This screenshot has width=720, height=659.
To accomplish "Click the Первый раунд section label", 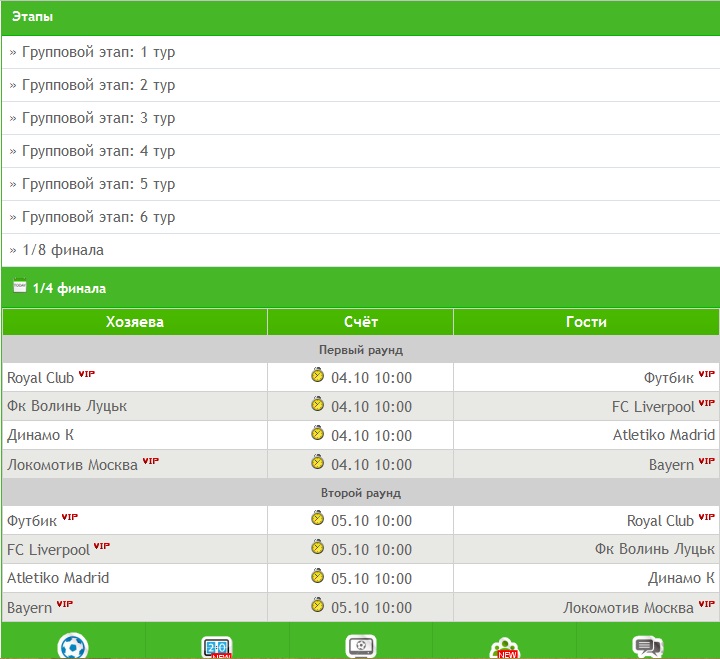I will pos(360,350).
